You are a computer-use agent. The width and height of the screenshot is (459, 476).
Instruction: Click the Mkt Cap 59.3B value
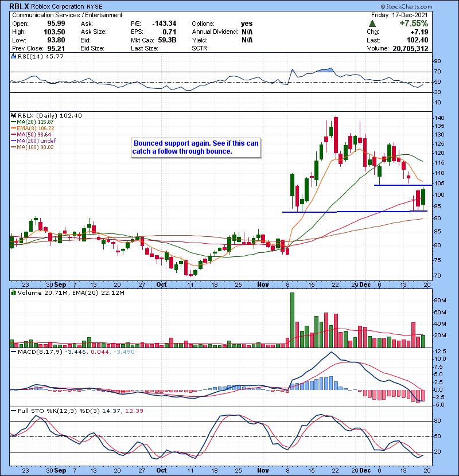point(167,40)
